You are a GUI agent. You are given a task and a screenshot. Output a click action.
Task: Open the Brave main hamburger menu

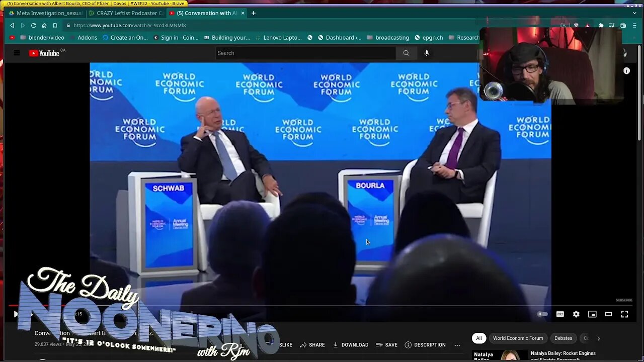(634, 25)
